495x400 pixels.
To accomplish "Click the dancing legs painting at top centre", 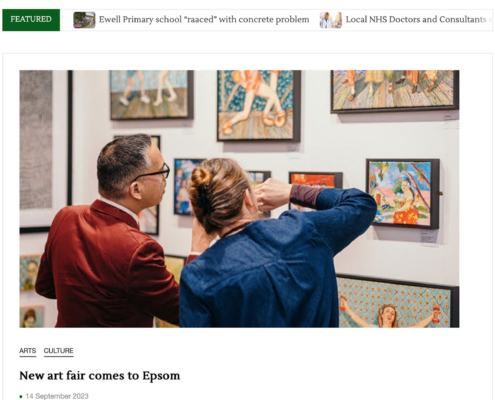I will (x=259, y=106).
